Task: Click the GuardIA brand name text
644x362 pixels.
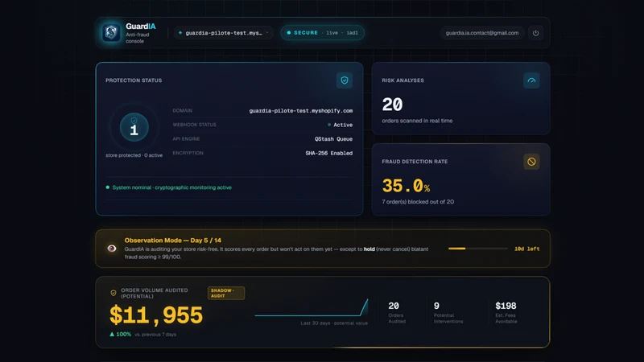Action: [141, 27]
